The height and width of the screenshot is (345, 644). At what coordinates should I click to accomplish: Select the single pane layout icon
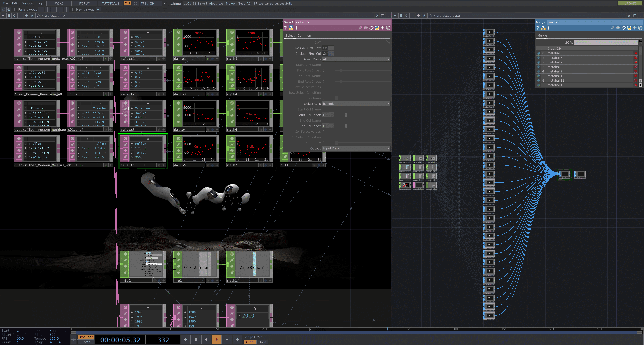[41, 9]
